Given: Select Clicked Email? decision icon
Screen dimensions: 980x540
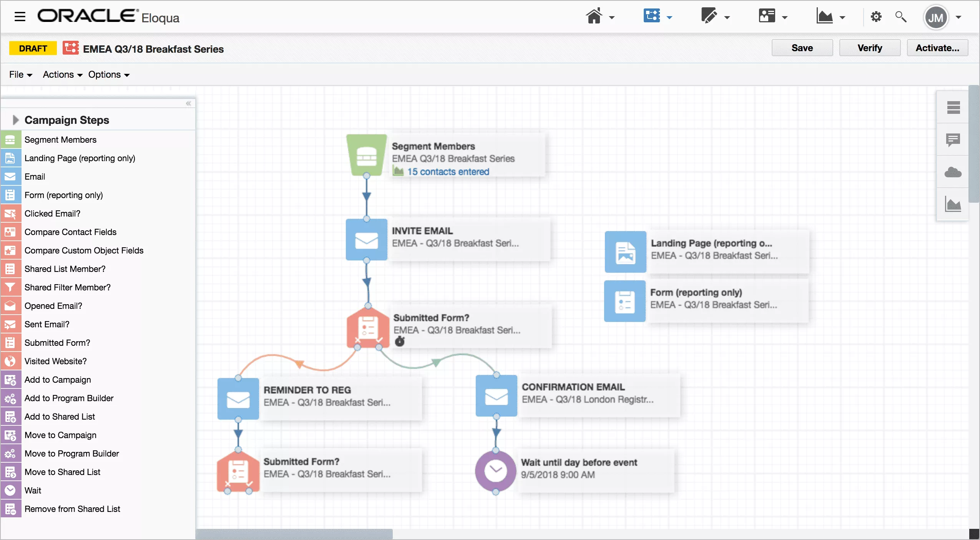Looking at the screenshot, I should coord(10,213).
